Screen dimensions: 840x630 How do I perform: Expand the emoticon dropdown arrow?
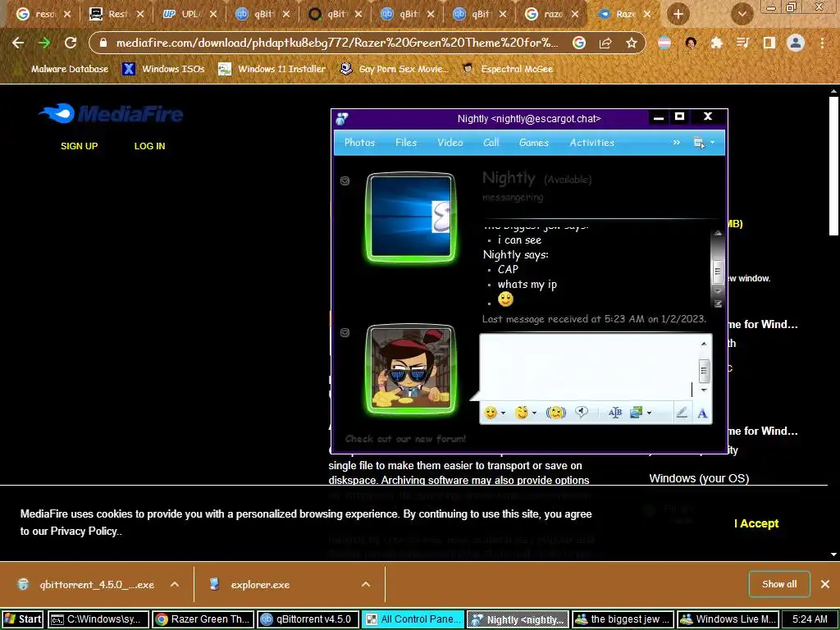(503, 413)
